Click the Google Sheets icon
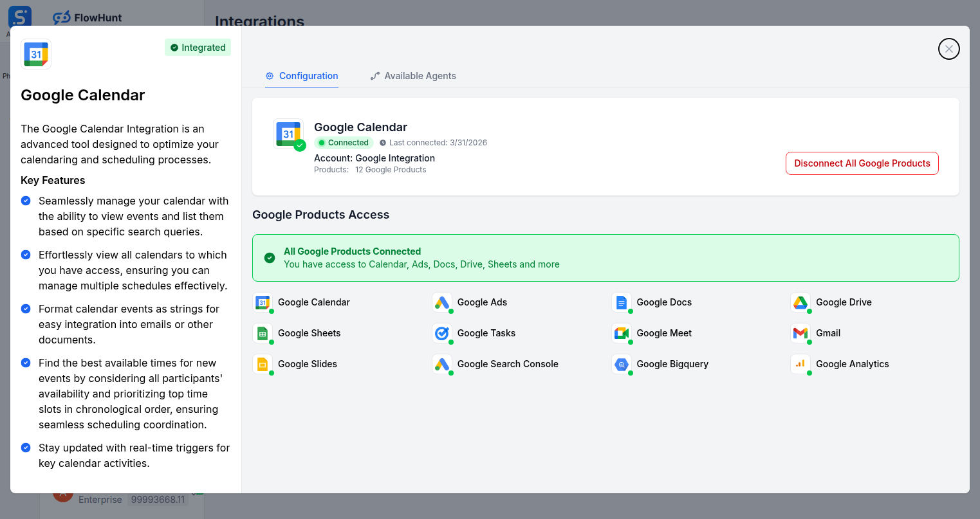980x519 pixels. (x=263, y=333)
